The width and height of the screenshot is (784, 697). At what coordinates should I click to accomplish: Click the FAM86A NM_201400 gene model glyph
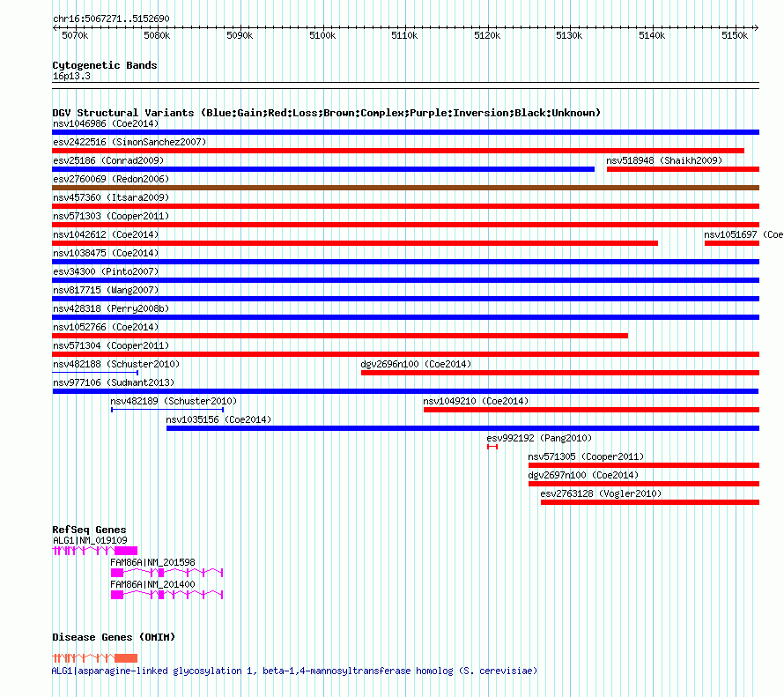point(167,595)
